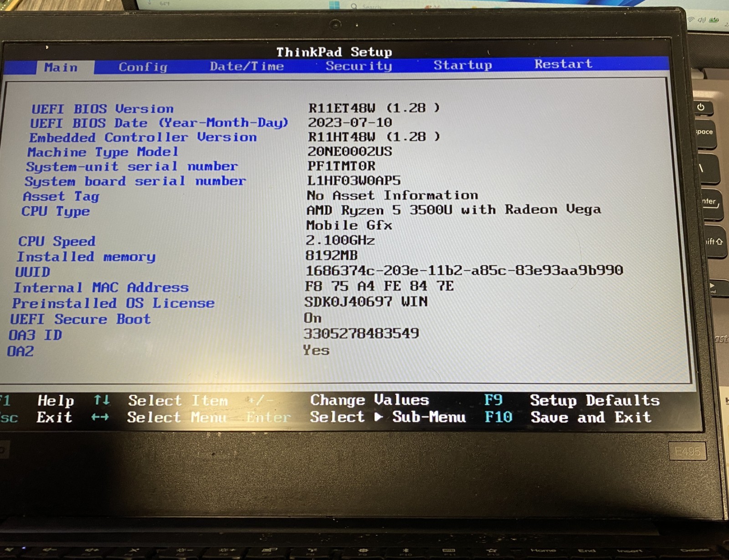Click the F10 key label
This screenshot has height=560, width=729.
(498, 417)
